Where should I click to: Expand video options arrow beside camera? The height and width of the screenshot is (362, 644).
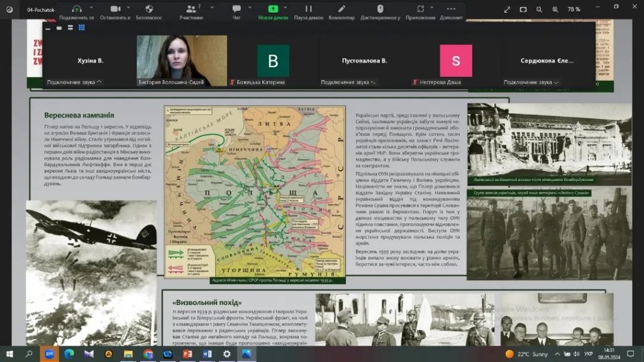[x=130, y=8]
